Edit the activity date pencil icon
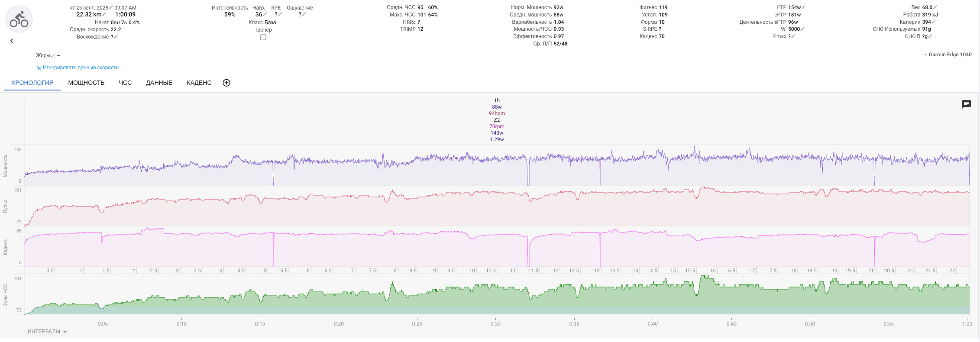The height and width of the screenshot is (342, 980). pos(111,8)
